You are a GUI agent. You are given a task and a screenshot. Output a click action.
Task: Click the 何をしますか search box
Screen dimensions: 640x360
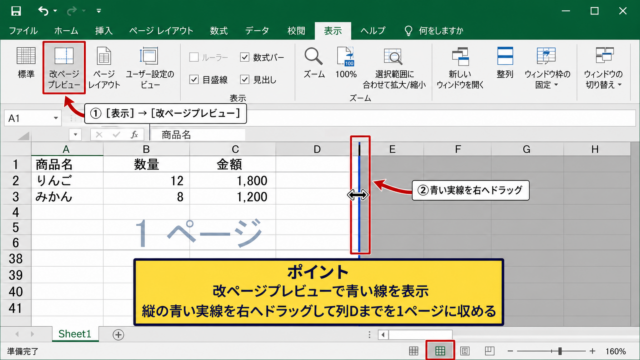(x=434, y=31)
